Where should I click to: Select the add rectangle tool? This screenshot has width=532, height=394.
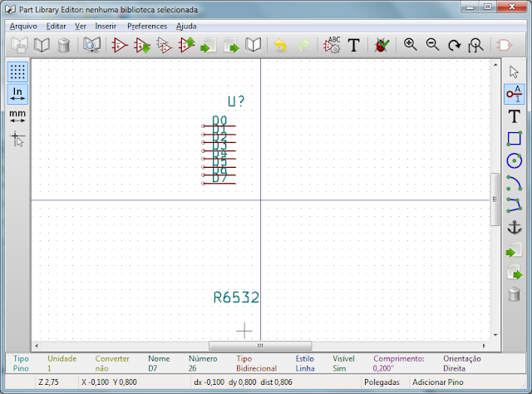point(515,139)
